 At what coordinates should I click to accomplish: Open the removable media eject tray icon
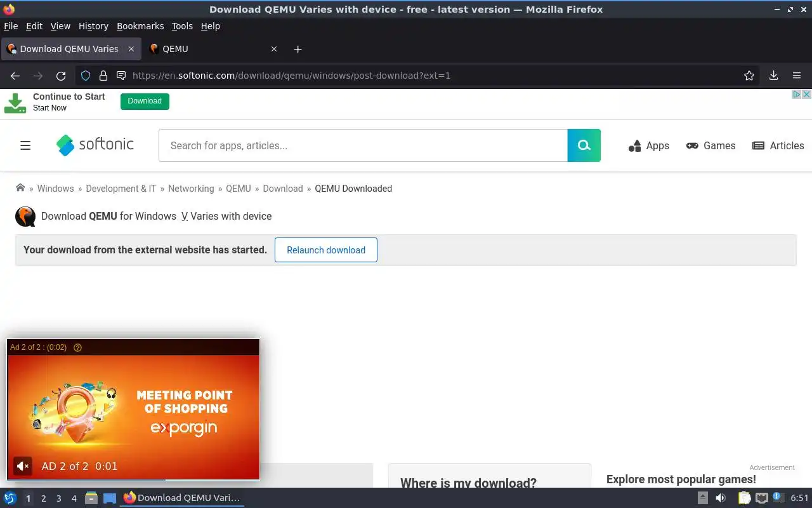tap(703, 498)
